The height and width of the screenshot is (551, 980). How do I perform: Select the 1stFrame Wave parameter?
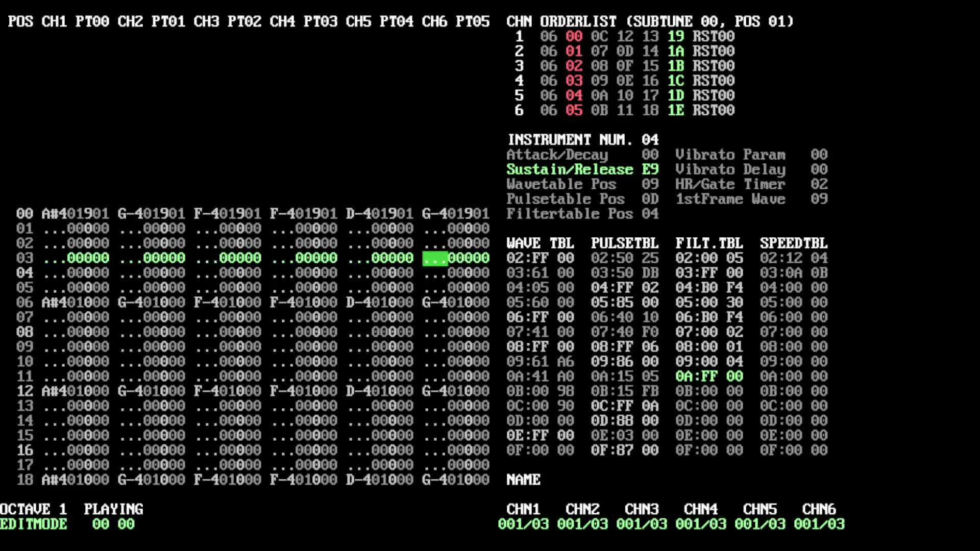(x=730, y=199)
